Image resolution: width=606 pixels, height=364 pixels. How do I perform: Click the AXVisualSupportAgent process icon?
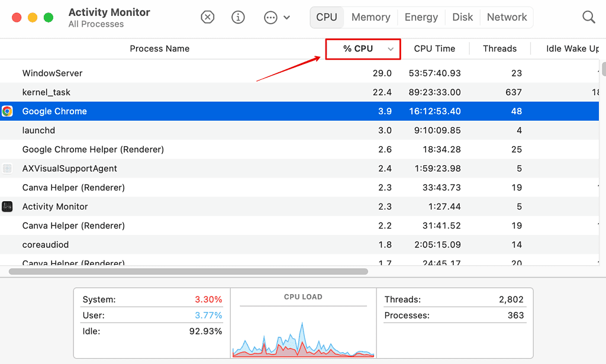click(8, 168)
